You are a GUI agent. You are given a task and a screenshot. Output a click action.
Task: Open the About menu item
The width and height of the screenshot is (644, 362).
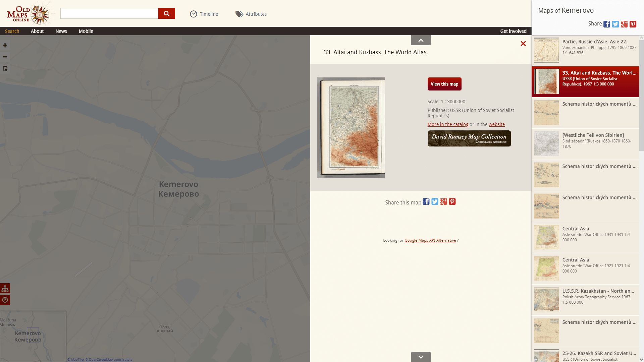(x=37, y=31)
